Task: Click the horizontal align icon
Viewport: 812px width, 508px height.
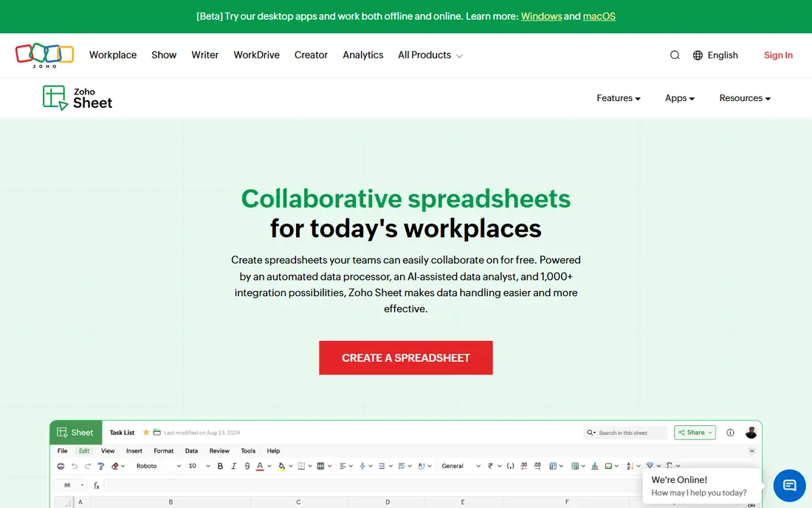Action: tap(343, 466)
